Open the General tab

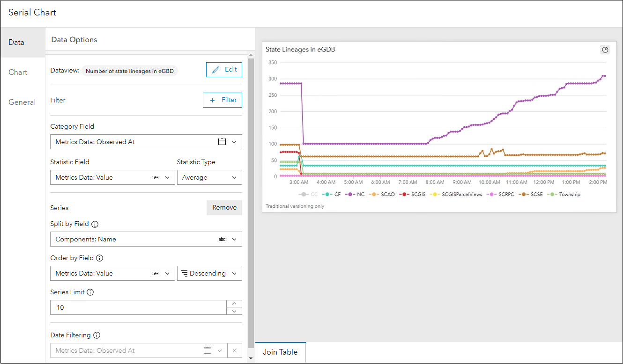[x=22, y=102]
